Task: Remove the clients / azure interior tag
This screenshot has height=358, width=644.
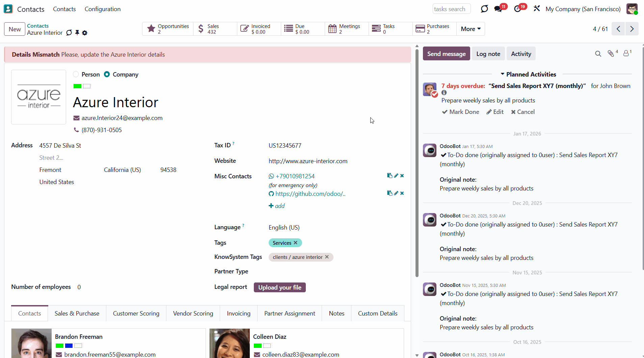Action: pyautogui.click(x=327, y=257)
